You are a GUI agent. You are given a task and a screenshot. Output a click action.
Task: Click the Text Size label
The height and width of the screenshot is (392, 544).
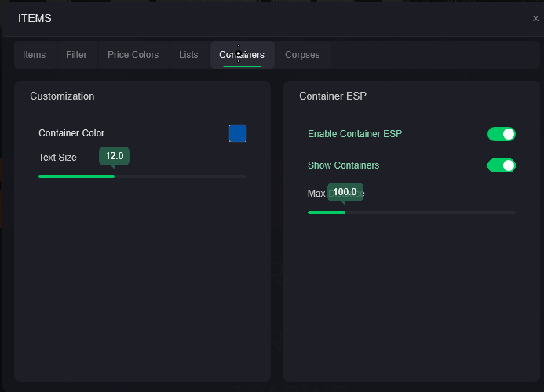[57, 158]
